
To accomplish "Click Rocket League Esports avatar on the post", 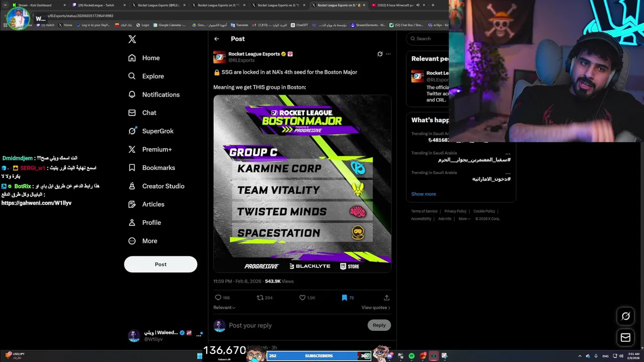I will click(x=219, y=57).
